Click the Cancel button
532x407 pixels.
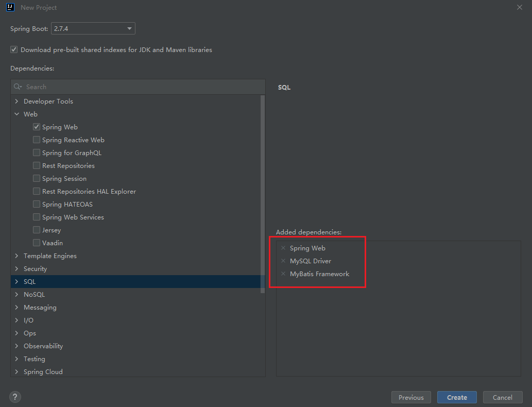[x=503, y=398]
